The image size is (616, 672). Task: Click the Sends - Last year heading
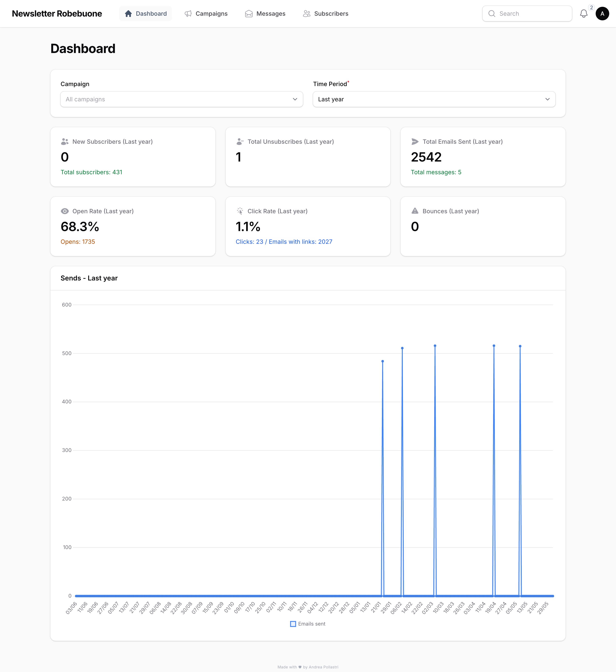(x=89, y=278)
